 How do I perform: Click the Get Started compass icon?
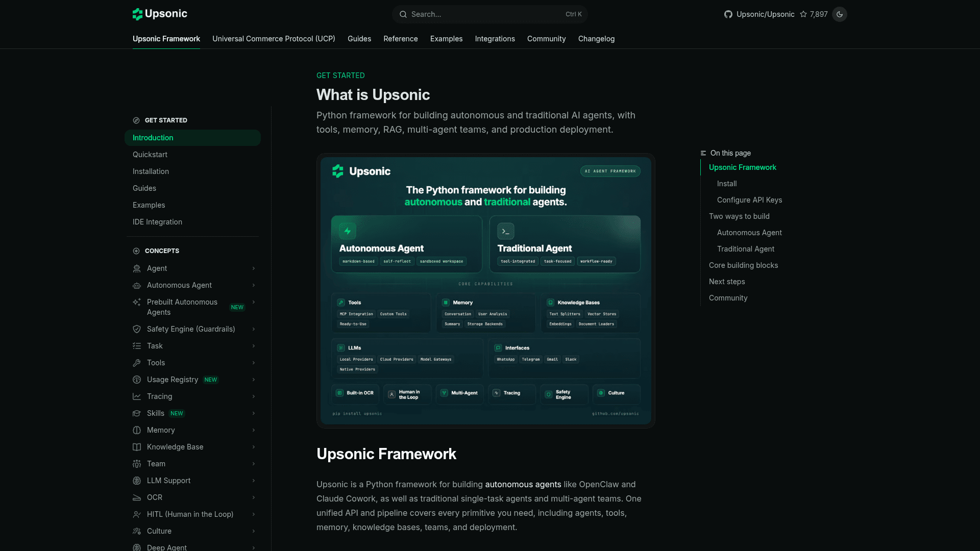[136, 120]
